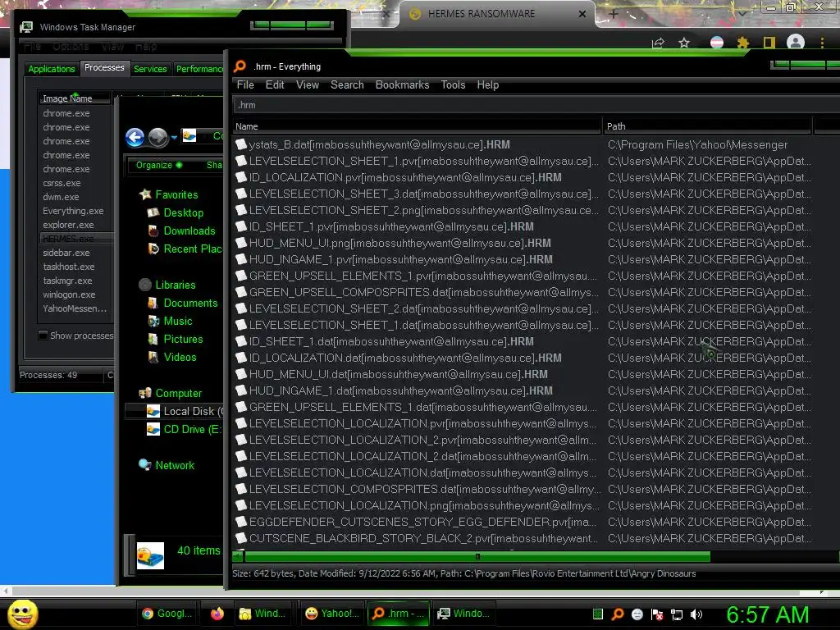Sort Task Manager by Image Name column
Viewport: 840px width, 630px height.
pos(75,98)
